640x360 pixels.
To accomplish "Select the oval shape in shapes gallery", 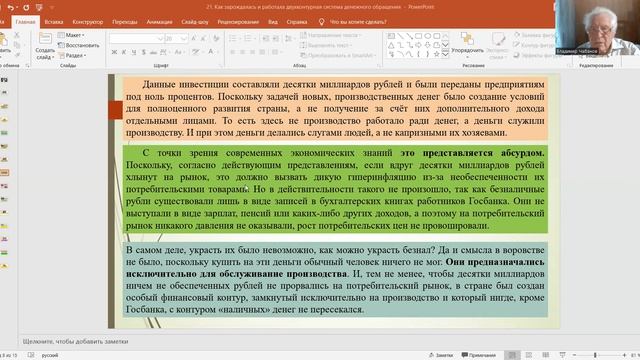I will 427,36.
